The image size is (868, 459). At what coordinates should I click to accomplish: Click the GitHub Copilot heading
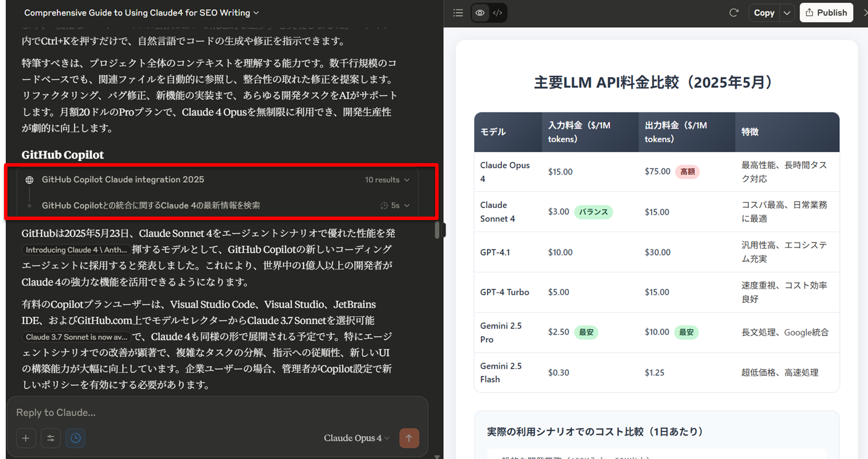click(63, 155)
